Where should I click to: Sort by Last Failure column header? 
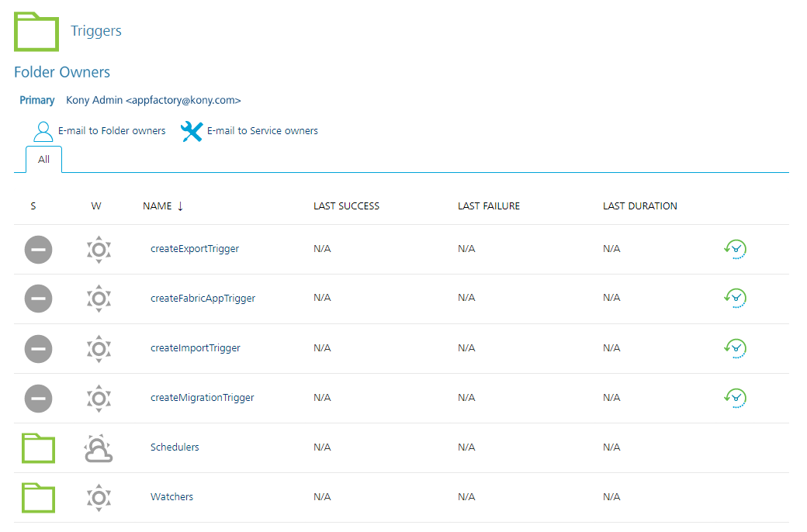click(489, 206)
